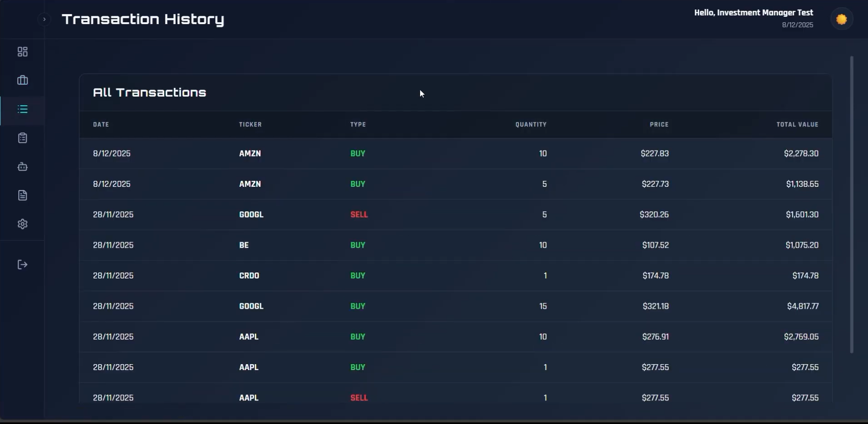This screenshot has height=424, width=868.
Task: Select the BE ticker in transactions
Action: click(x=244, y=245)
